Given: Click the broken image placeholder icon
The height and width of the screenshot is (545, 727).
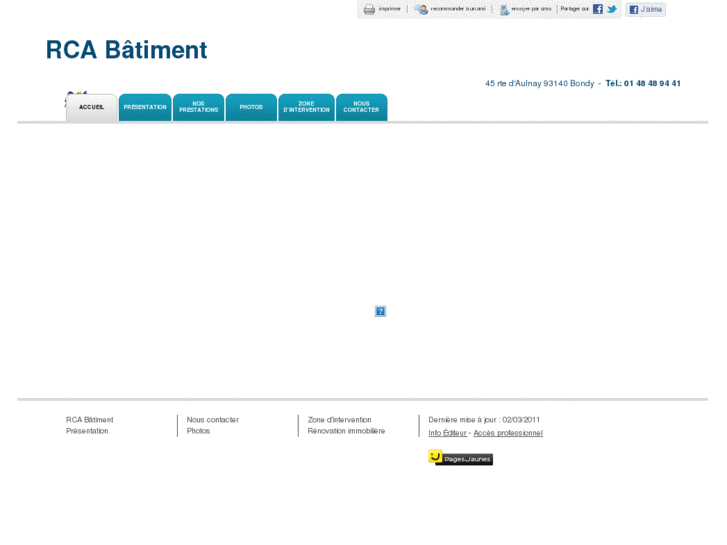Looking at the screenshot, I should [x=380, y=311].
